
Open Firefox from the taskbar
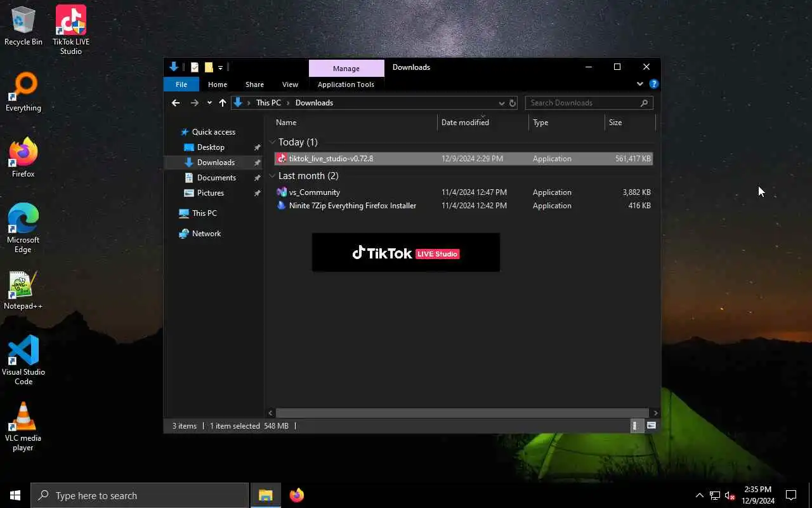297,495
